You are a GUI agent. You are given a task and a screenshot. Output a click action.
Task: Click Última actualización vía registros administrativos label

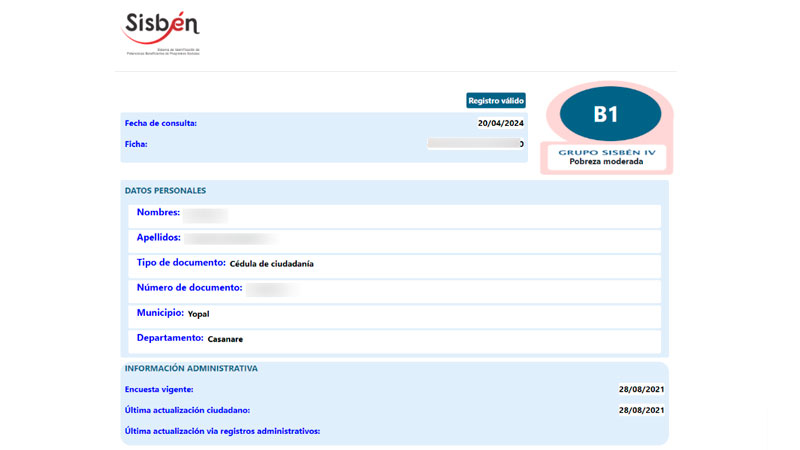pos(222,431)
